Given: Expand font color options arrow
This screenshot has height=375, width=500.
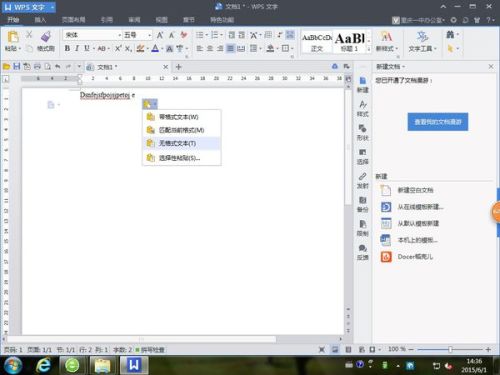Looking at the screenshot, I should pos(162,49).
